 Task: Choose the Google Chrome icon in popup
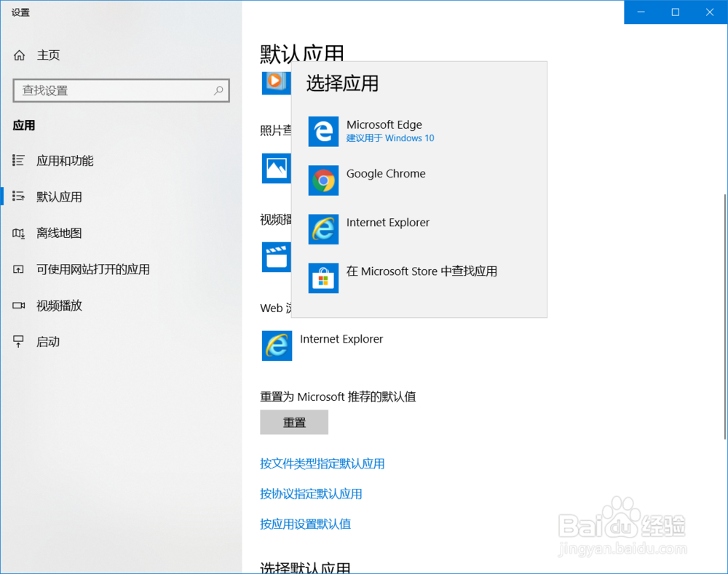(323, 180)
